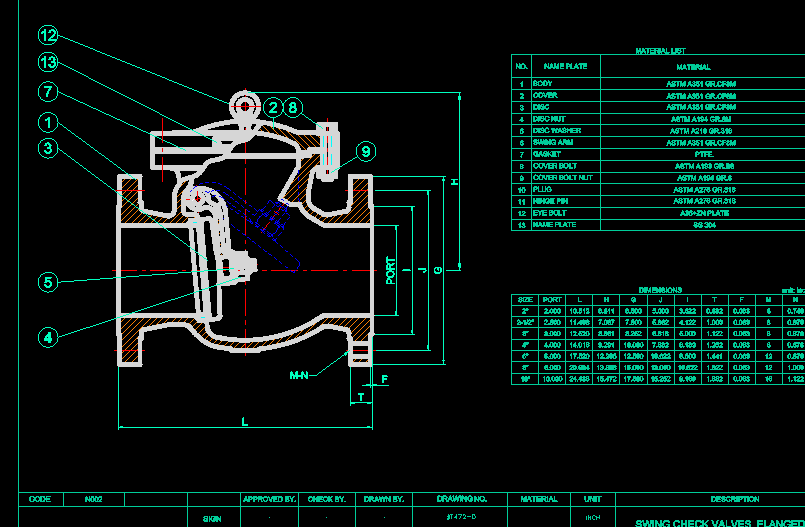Click the 14.016 value in dimensions table
Viewport: 805px width, 527px height.
tap(579, 345)
